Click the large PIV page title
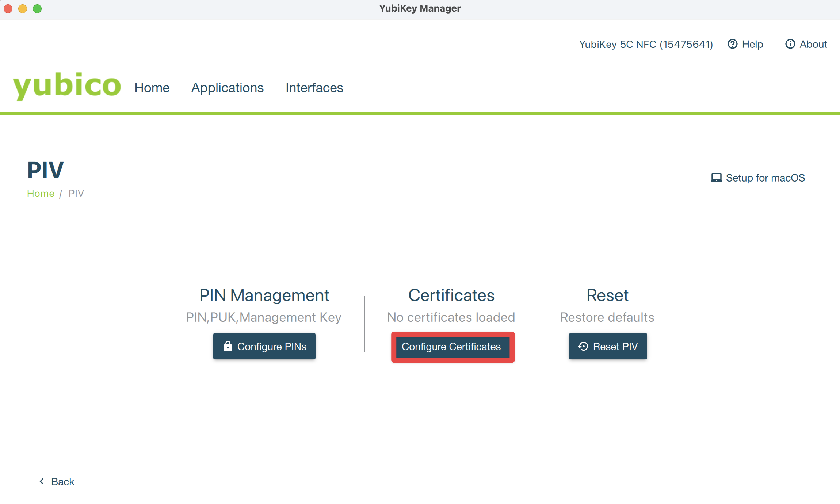The height and width of the screenshot is (504, 840). [46, 170]
